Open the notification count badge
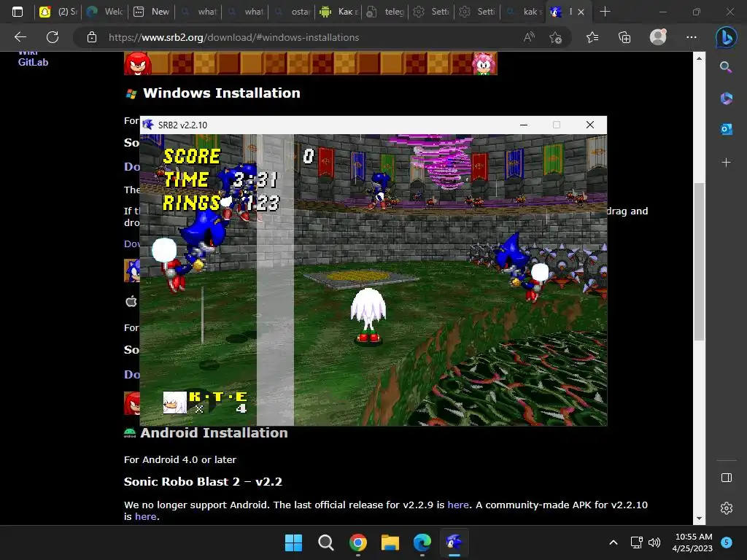 [x=727, y=542]
